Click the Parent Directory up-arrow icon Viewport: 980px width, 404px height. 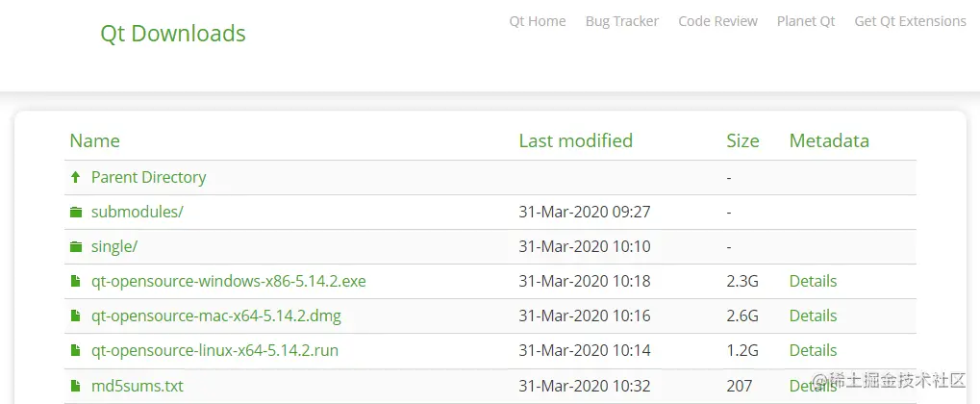click(75, 178)
